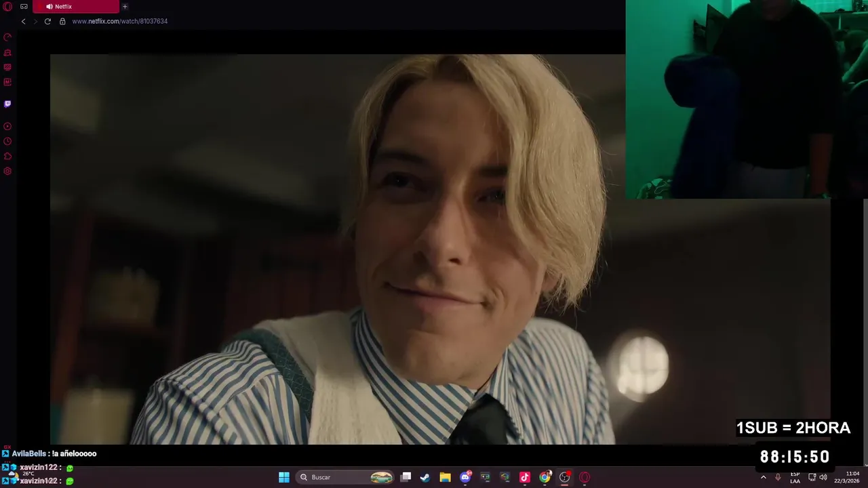Open the Opera GX main menu logo
This screenshot has height=488, width=868.
[7, 7]
